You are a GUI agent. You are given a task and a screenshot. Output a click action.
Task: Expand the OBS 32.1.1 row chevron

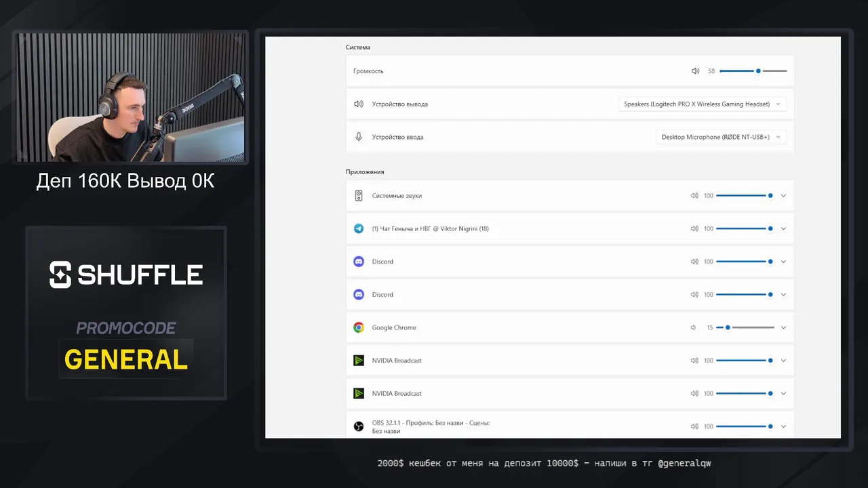pyautogui.click(x=783, y=426)
